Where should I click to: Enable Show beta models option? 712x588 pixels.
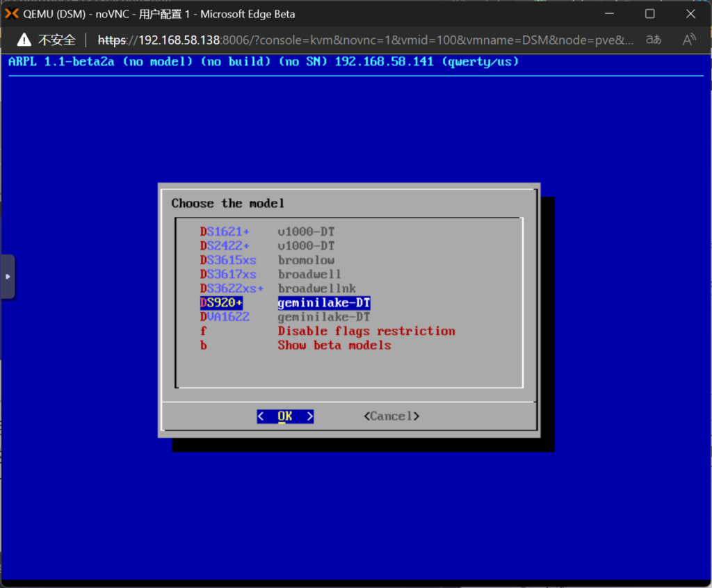pyautogui.click(x=334, y=345)
